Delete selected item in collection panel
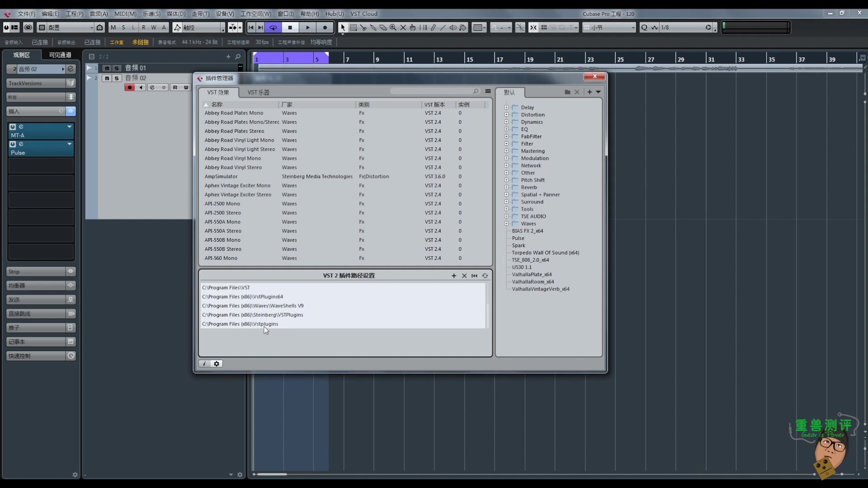This screenshot has width=868, height=488. pyautogui.click(x=577, y=92)
